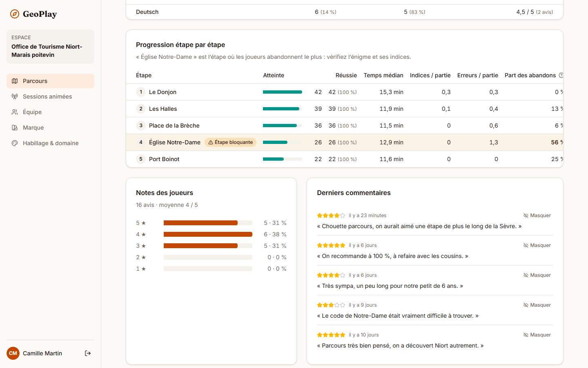This screenshot has height=368, width=588.
Task: Click the 4-star rating bar
Action: tap(208, 234)
